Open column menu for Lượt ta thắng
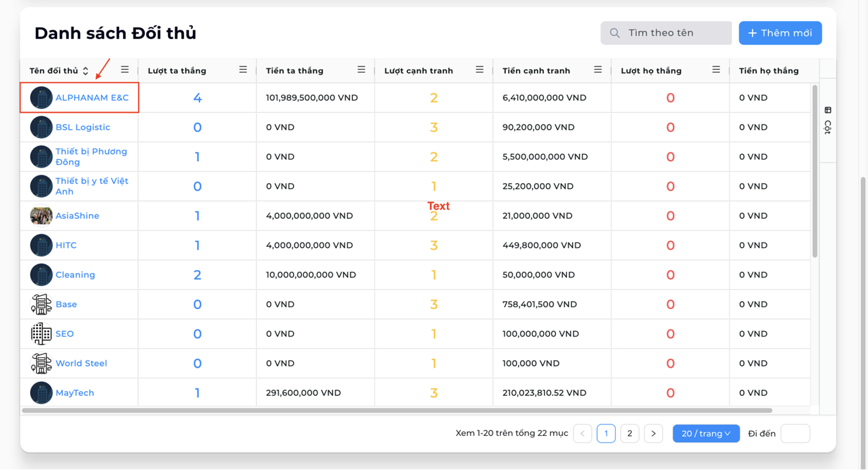 (x=243, y=70)
